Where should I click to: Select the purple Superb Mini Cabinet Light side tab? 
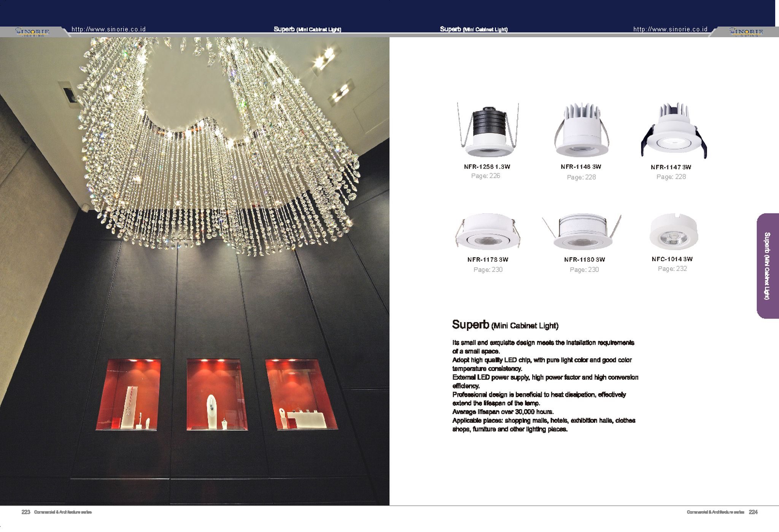click(767, 266)
